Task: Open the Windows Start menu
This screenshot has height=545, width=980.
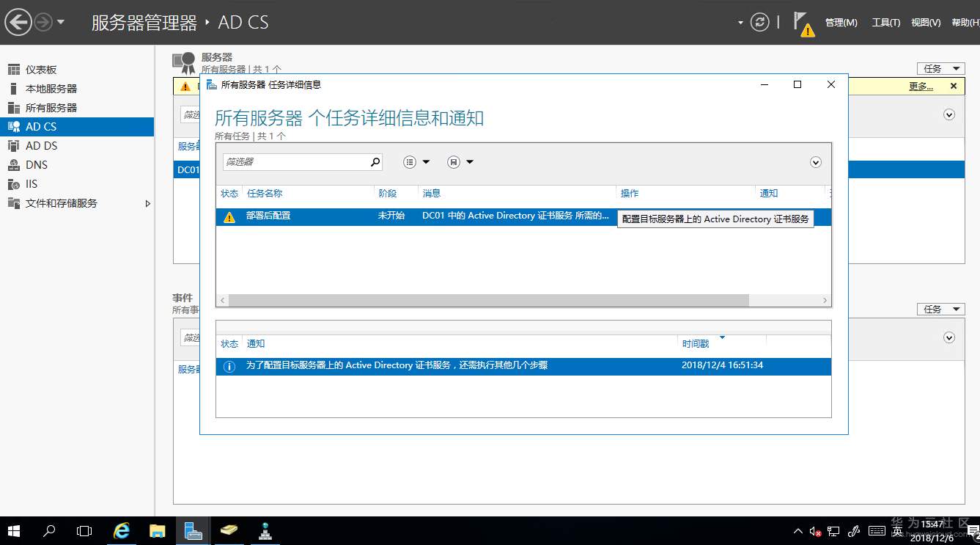Action: 13,531
